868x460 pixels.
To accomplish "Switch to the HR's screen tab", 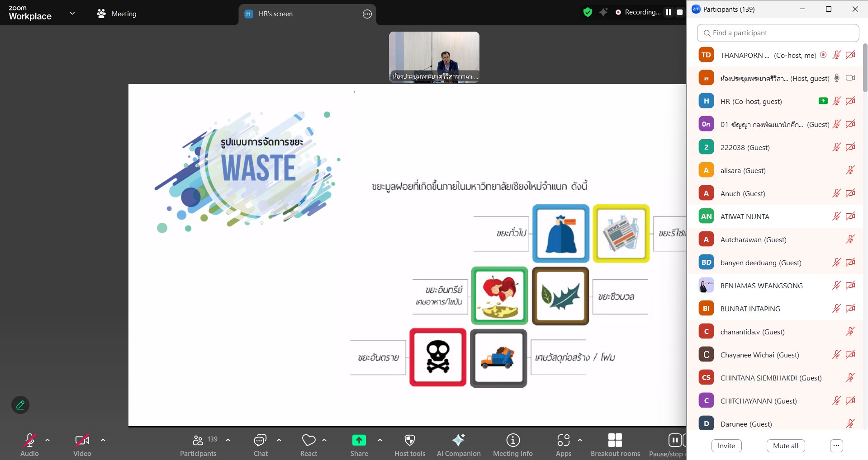I will tap(275, 14).
